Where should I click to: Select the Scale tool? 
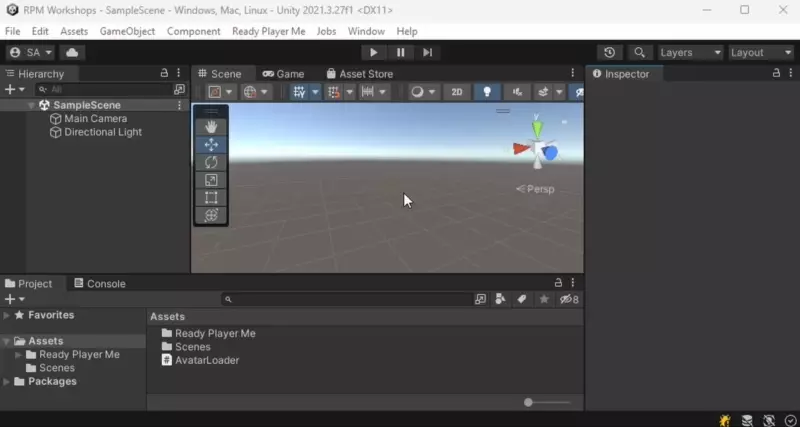[x=211, y=180]
